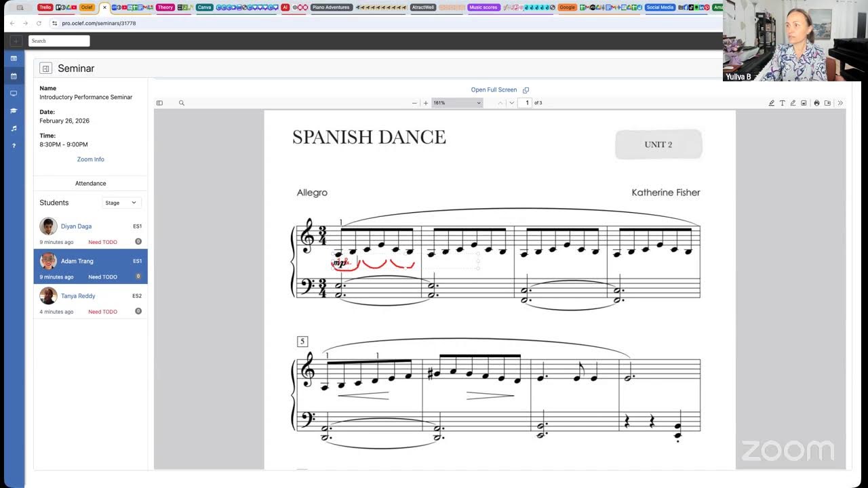Click the SPANISH DANCE title text

pos(369,137)
